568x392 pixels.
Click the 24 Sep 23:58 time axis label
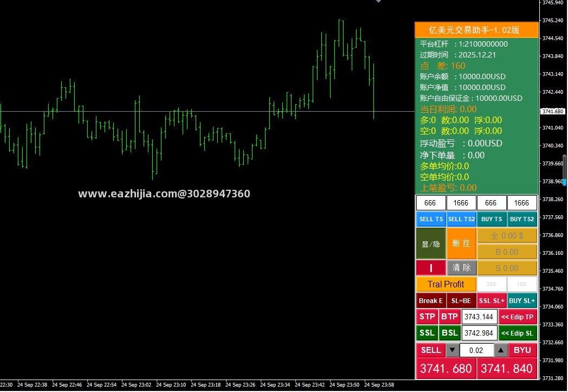[x=379, y=385]
